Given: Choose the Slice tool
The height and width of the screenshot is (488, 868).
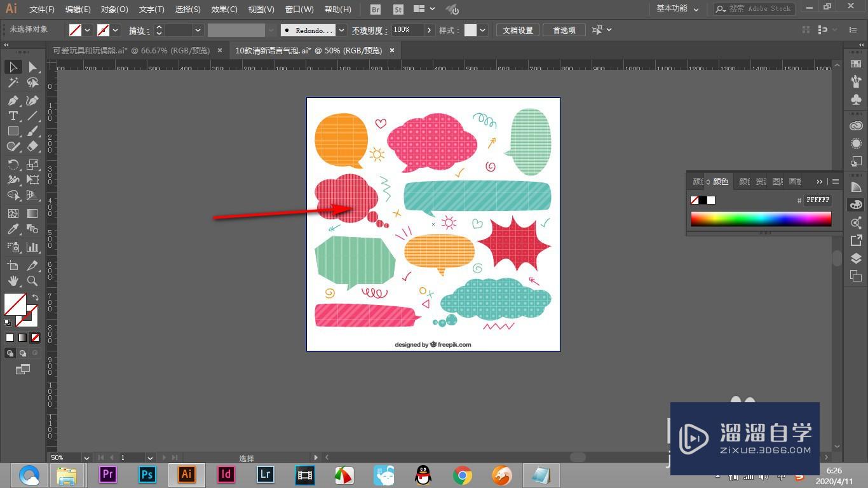Looking at the screenshot, I should 32,266.
